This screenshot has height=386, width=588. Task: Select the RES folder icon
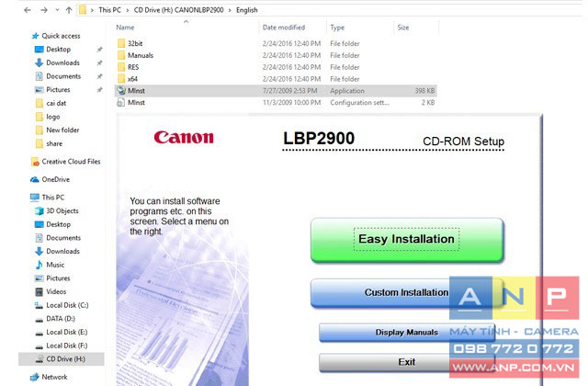121,67
